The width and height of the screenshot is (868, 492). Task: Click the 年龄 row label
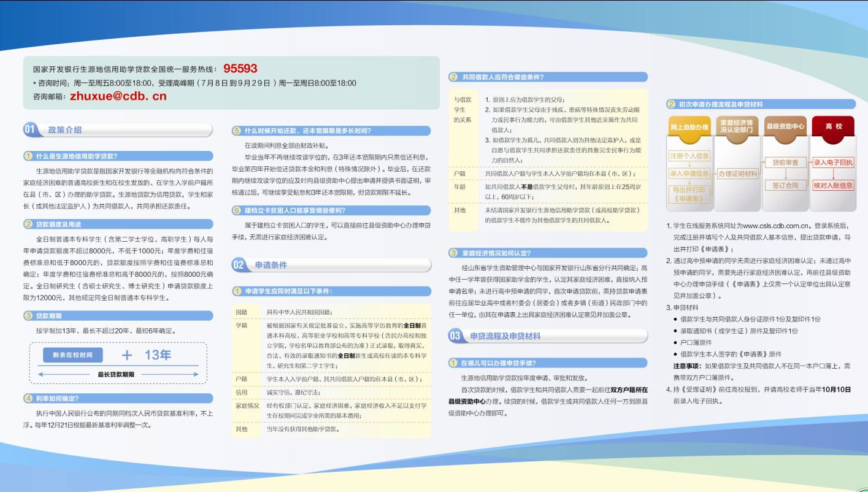click(x=460, y=186)
